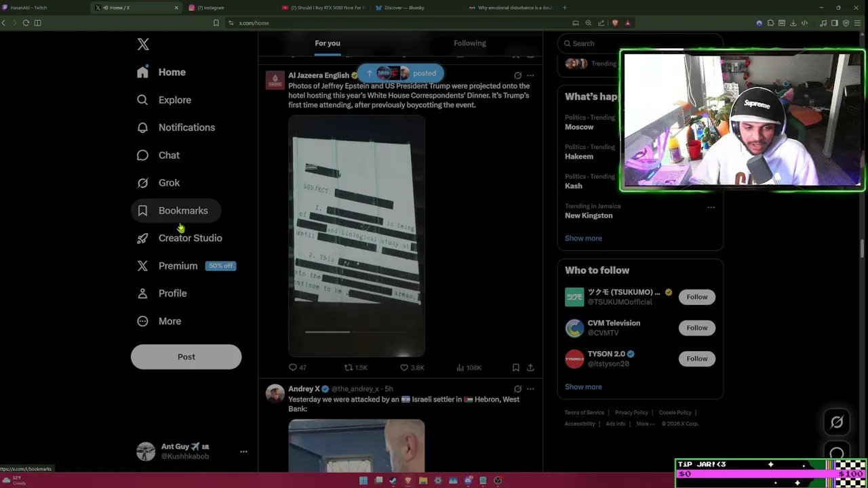Play the redacted document video
The width and height of the screenshot is (868, 488).
click(x=357, y=236)
